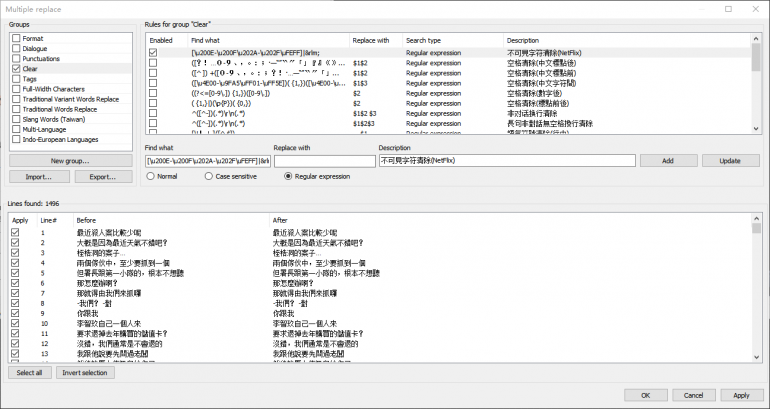Uncheck Apply for line 1
Screen dimensions: 770x409
[x=15, y=232]
